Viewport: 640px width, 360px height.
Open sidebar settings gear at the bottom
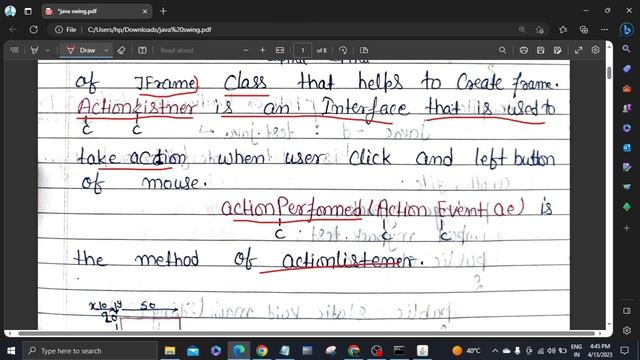click(627, 330)
